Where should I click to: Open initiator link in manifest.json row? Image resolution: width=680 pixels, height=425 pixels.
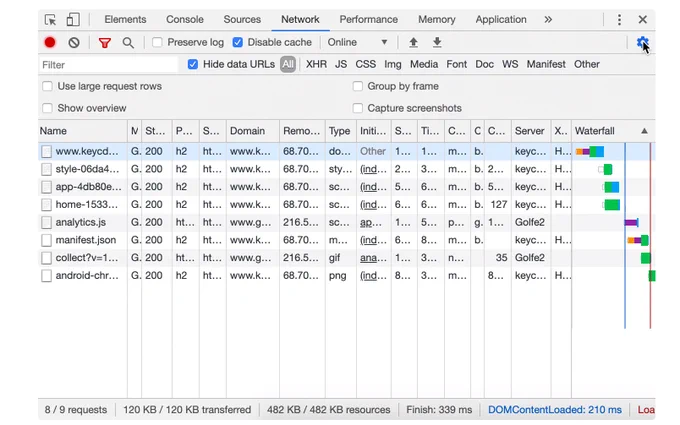[x=373, y=240]
